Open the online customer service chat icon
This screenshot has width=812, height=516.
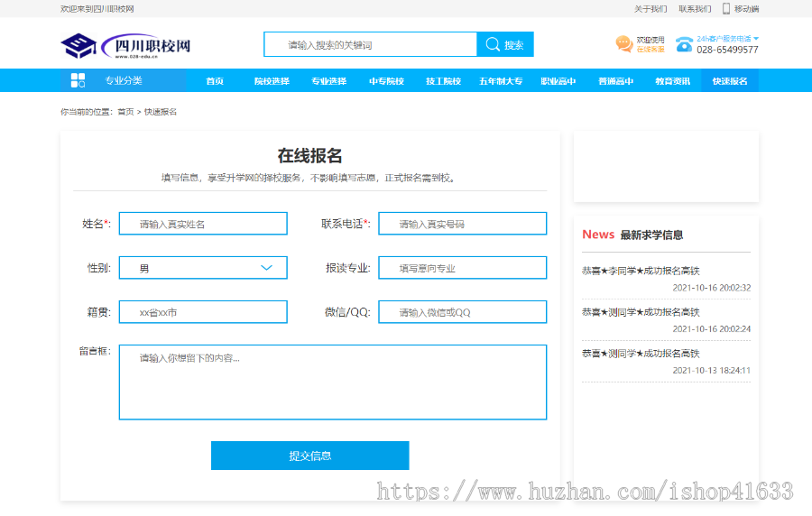624,44
